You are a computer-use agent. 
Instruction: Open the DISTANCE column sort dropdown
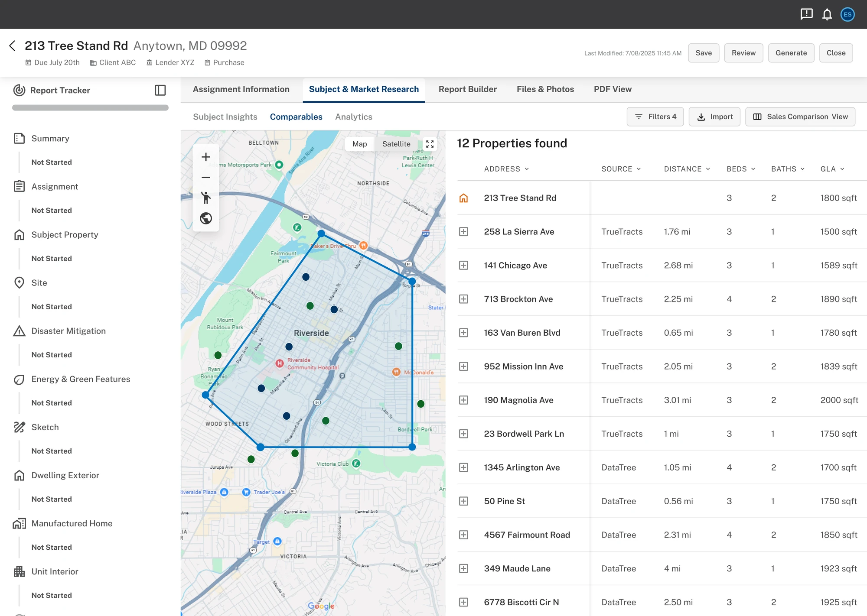click(709, 169)
